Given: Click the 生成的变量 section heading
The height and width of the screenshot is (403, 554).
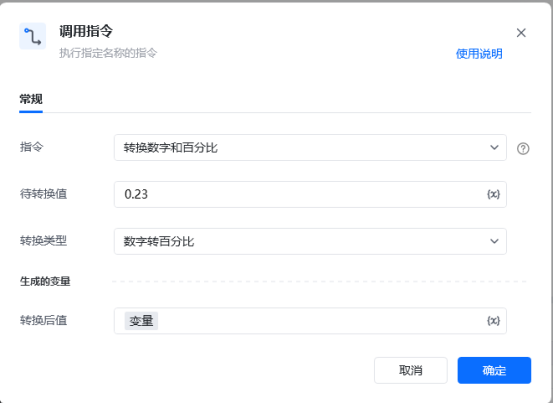Looking at the screenshot, I should click(x=45, y=281).
